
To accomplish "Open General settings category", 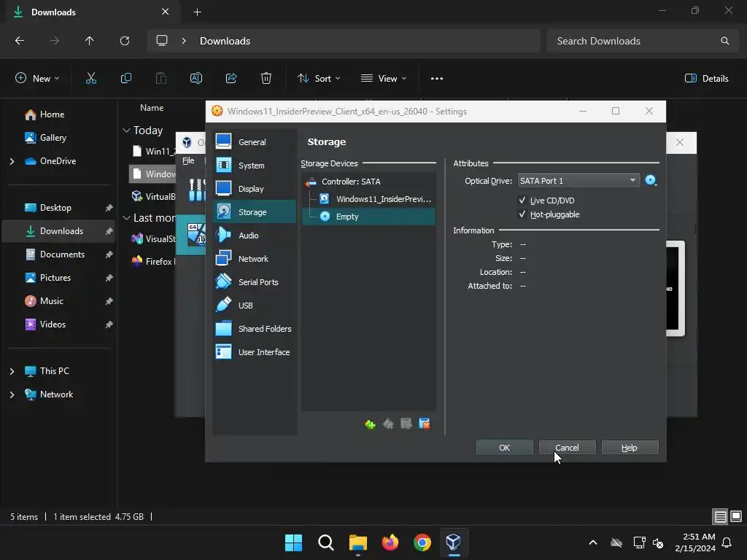I will click(254, 142).
